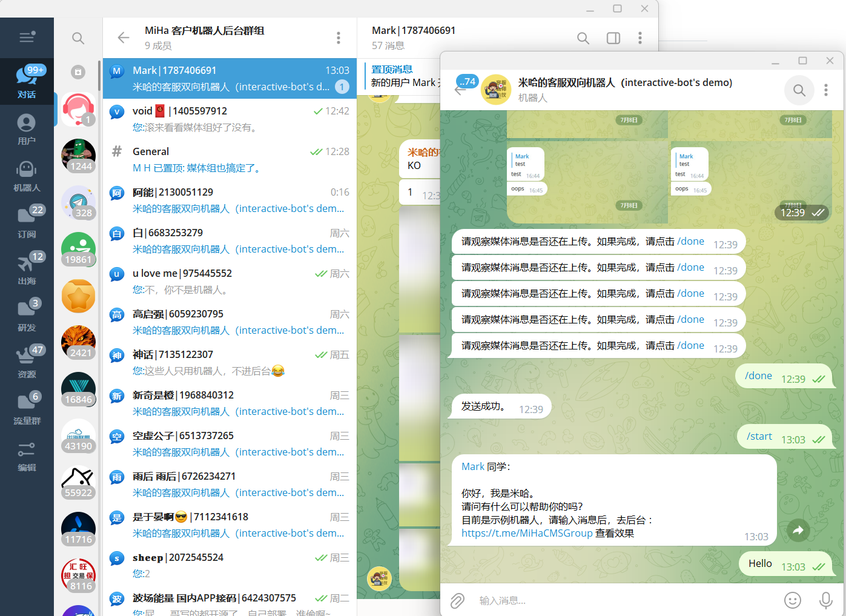
Task: Open topic more options menu
Action: coord(640,38)
